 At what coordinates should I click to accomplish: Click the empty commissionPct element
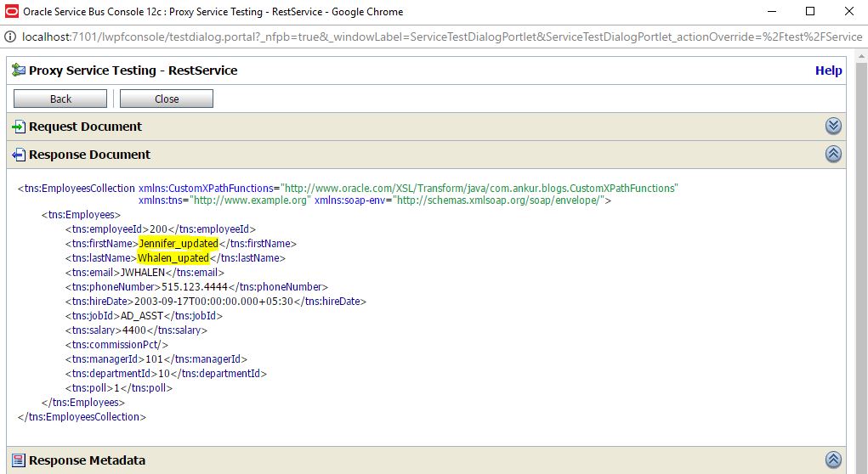(116, 344)
